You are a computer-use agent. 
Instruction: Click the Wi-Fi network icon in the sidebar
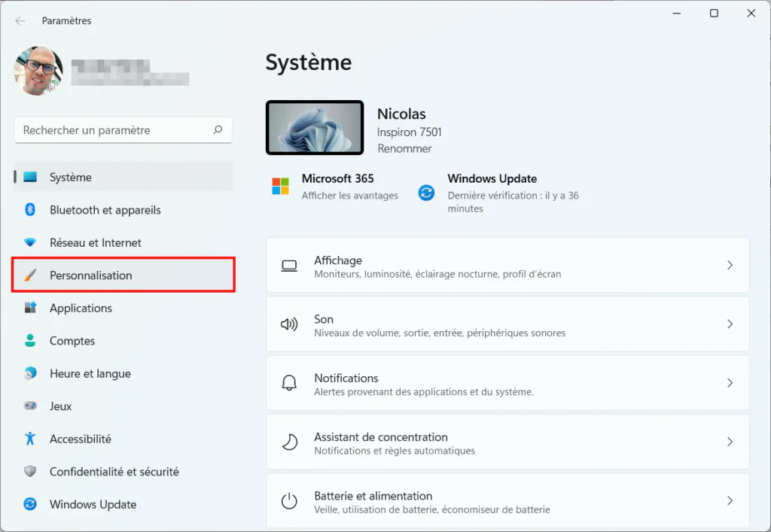(30, 242)
